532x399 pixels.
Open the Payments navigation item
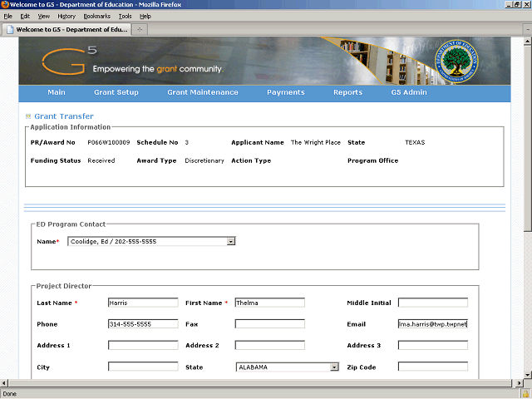pos(286,92)
